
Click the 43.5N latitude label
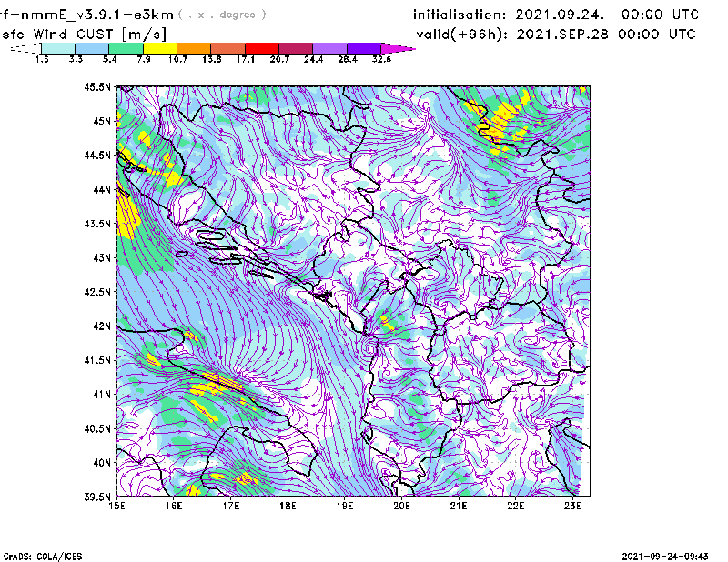pos(97,224)
